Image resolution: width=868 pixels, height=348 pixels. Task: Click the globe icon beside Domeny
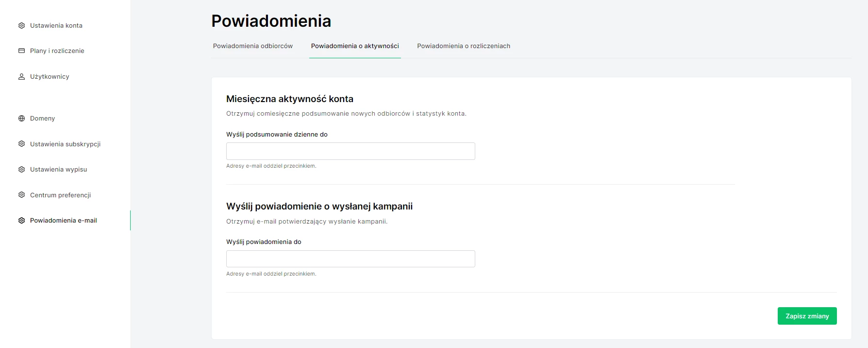(21, 118)
